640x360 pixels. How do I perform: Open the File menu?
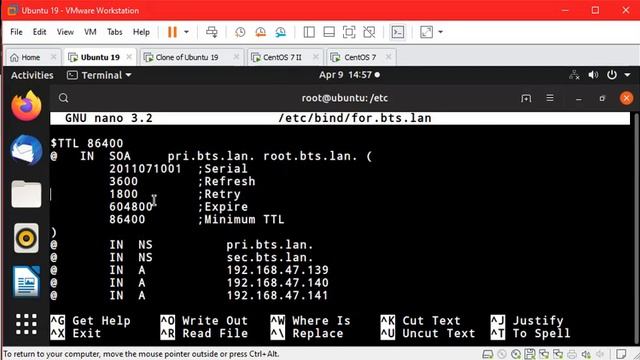click(x=16, y=32)
